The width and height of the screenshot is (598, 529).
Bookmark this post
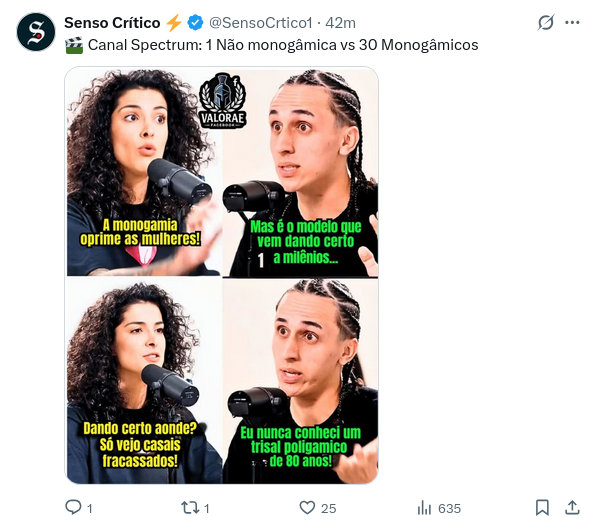click(x=542, y=508)
